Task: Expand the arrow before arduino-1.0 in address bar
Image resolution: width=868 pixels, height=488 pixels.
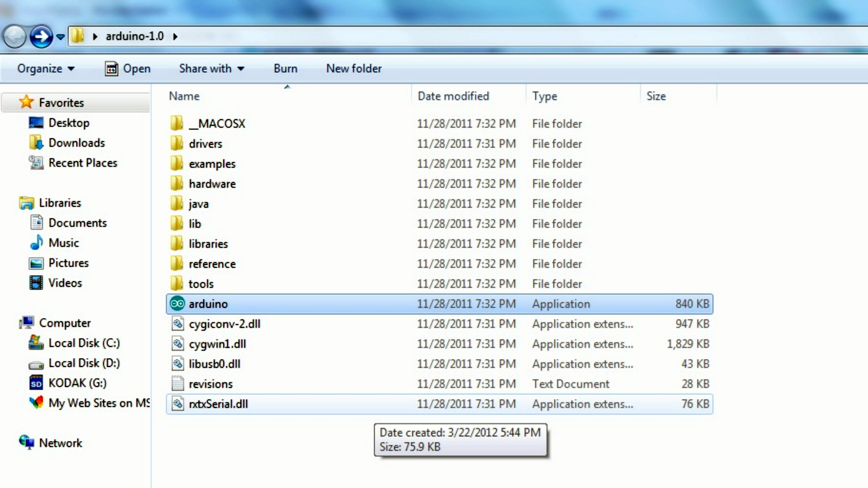Action: [x=95, y=36]
